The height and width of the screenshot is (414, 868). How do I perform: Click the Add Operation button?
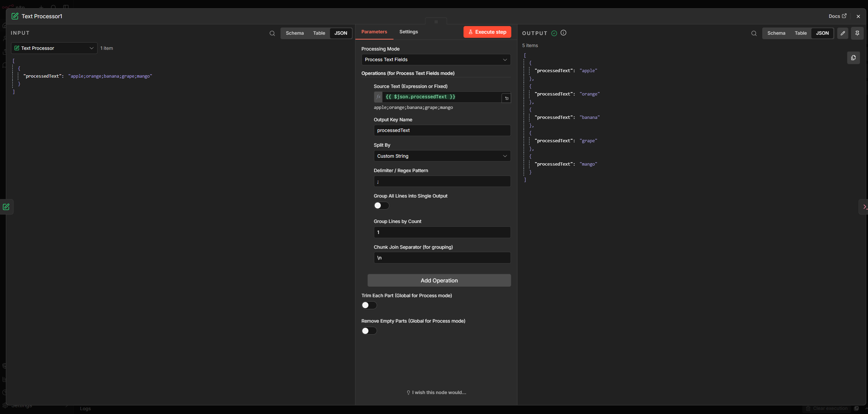[439, 280]
